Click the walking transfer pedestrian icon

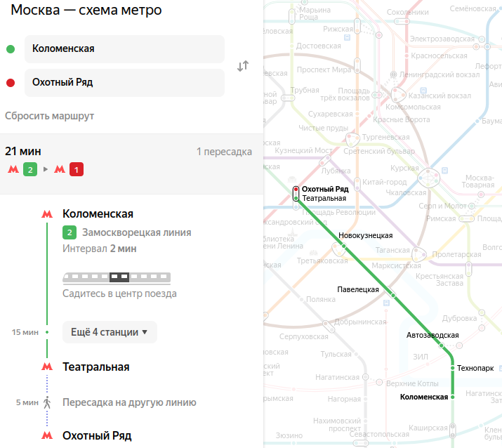tap(47, 402)
